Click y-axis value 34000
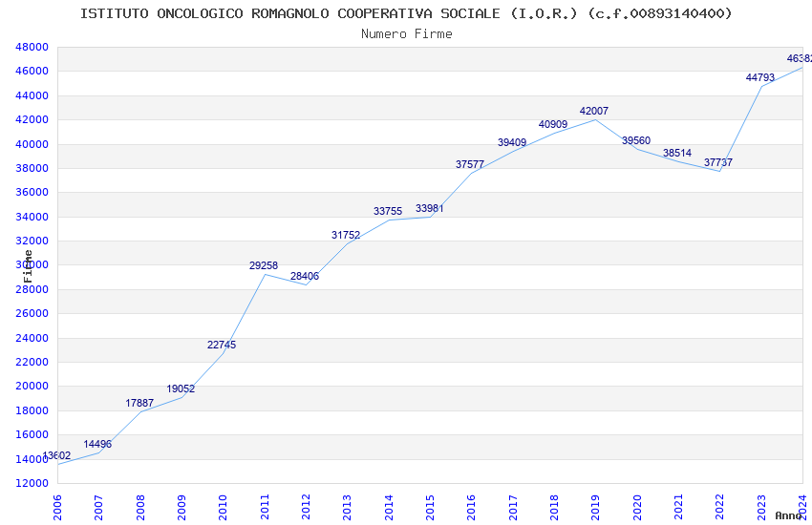Viewport: 812px width, 525px height. coord(32,217)
